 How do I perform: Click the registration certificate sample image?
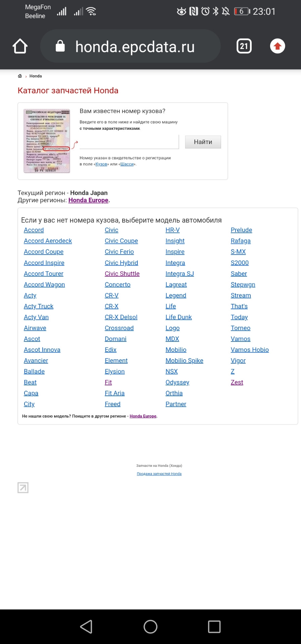coord(47,141)
